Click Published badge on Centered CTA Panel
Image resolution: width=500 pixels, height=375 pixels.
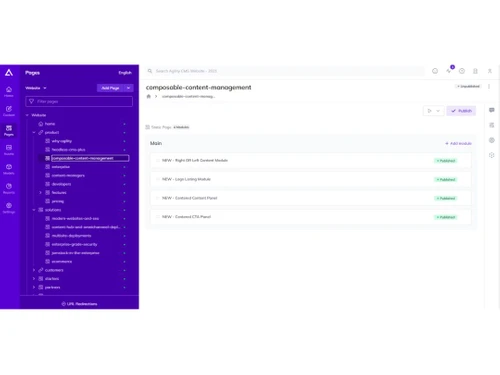(446, 217)
